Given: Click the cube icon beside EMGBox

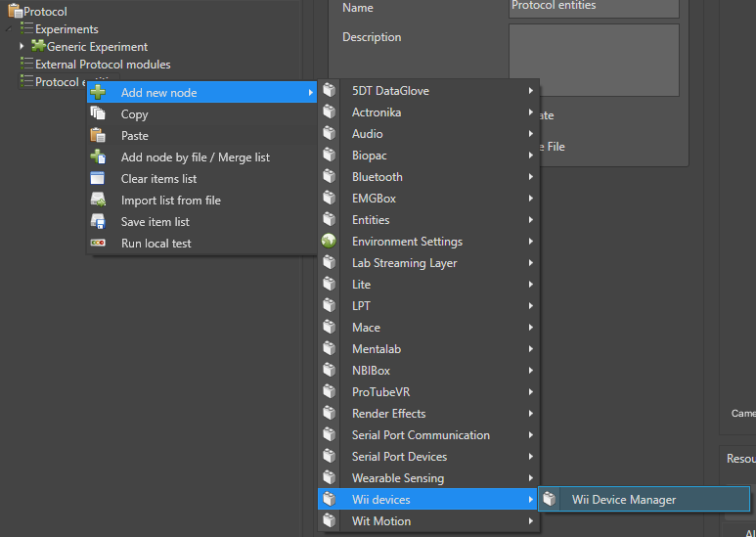Looking at the screenshot, I should click(x=330, y=198).
